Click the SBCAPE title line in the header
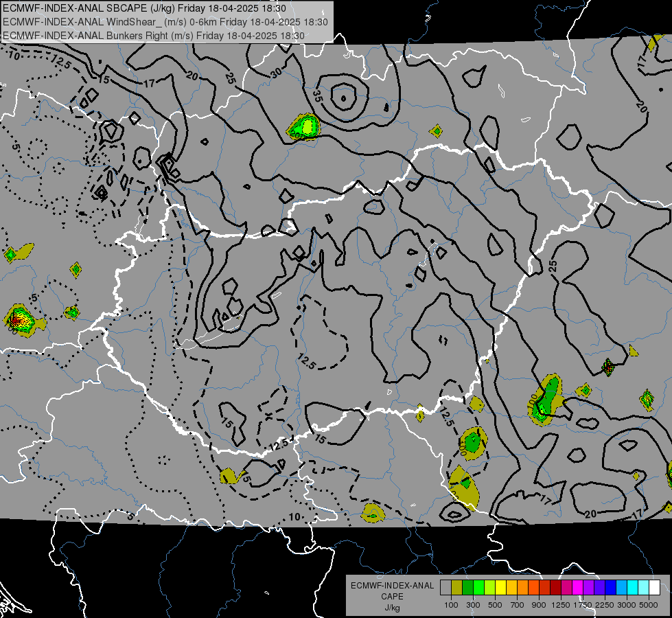Viewport: 672px width, 618px height. [144, 8]
